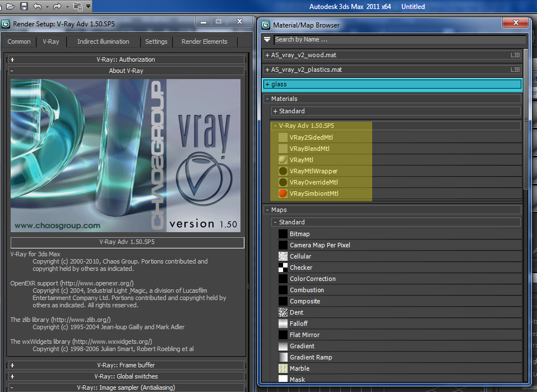Choose the Marble map icon
Viewport: 537px width, 392px height.
tap(283, 368)
